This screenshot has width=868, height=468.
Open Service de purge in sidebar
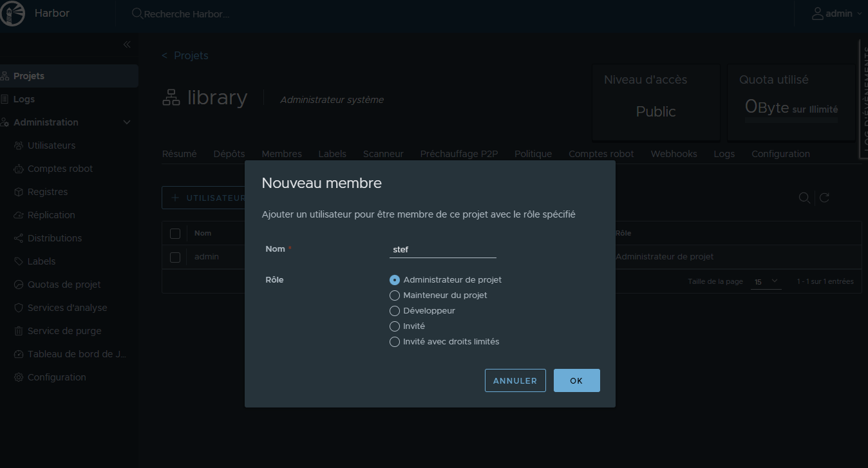tap(64, 331)
